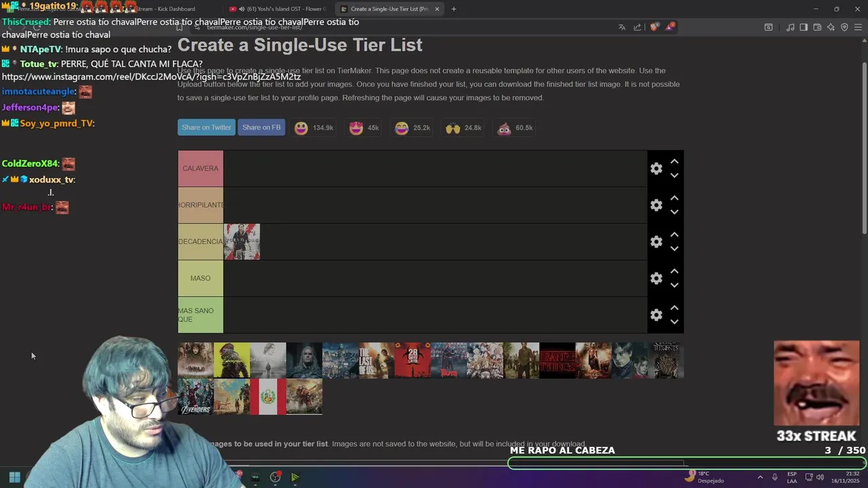This screenshot has width=868, height=488.
Task: Open the browser hamburger menu
Action: coord(858,27)
